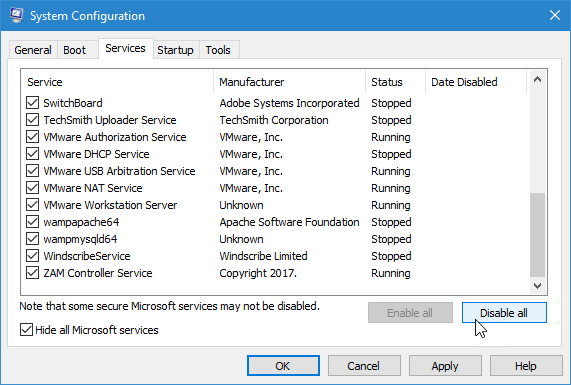Click the Copyright 2017. manufacturer cell

pyautogui.click(x=258, y=273)
